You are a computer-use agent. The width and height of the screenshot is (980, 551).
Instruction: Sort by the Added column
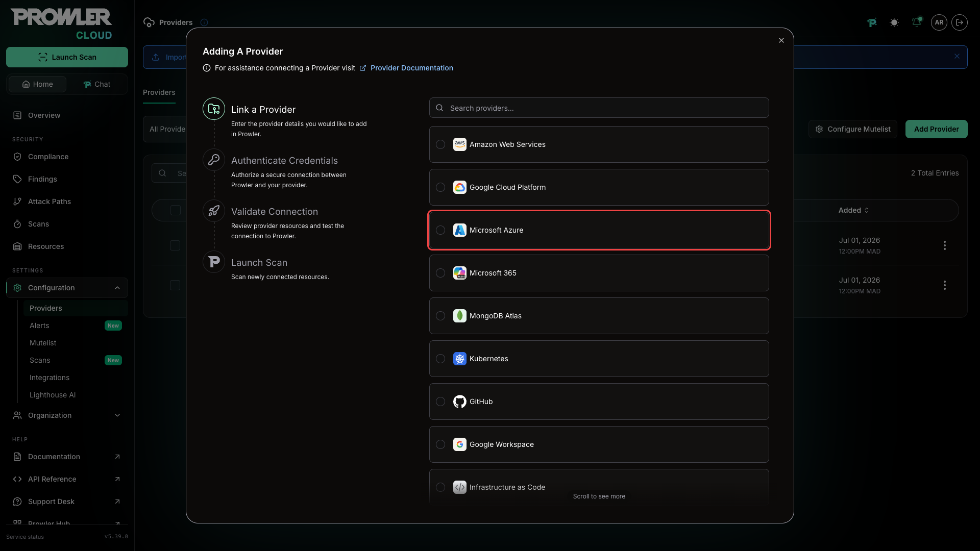coord(853,210)
